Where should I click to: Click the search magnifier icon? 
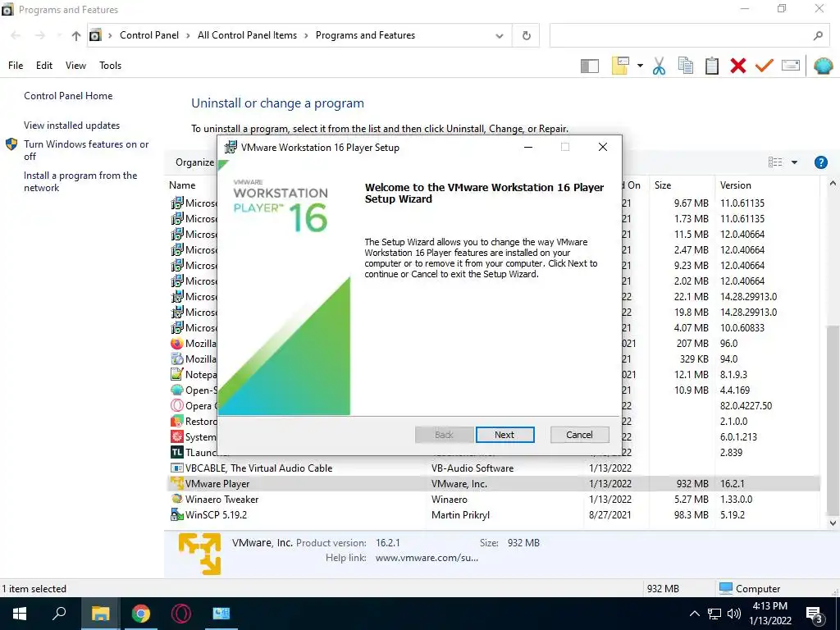tap(818, 36)
